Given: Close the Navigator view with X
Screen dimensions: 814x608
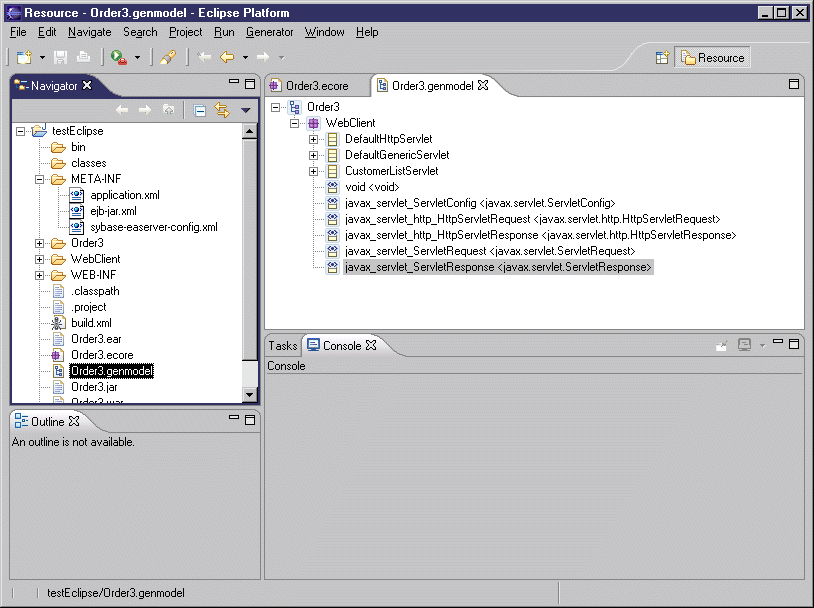Looking at the screenshot, I should click(x=87, y=86).
